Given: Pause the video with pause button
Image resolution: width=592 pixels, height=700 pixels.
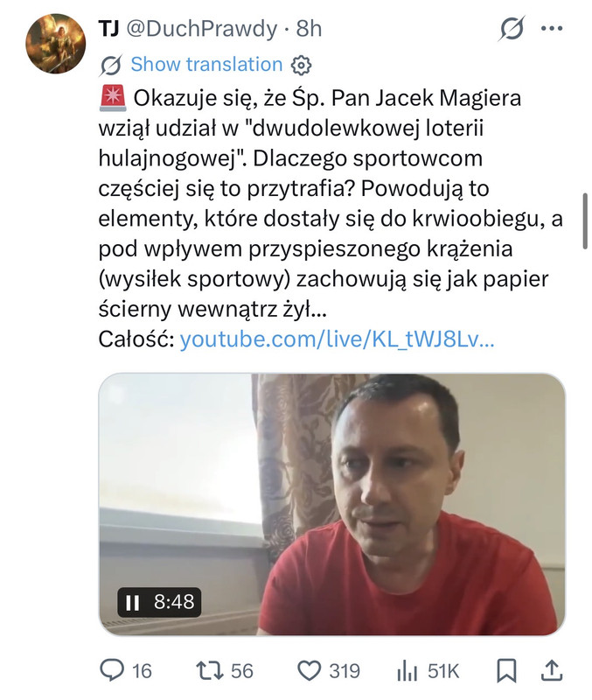Looking at the screenshot, I should pos(133,602).
